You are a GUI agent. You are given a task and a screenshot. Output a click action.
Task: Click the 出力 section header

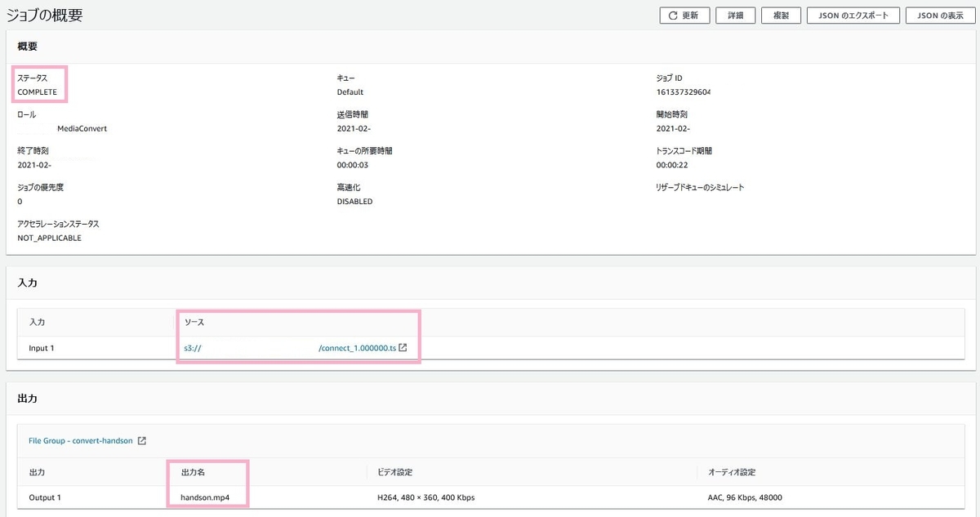tap(27, 399)
